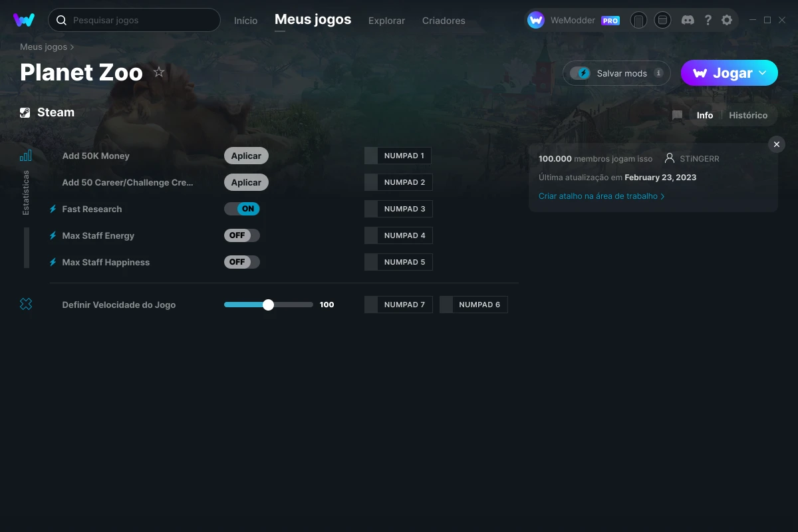The width and height of the screenshot is (798, 532).
Task: Click the NUMPAD 1 hotkey button
Action: click(x=398, y=156)
